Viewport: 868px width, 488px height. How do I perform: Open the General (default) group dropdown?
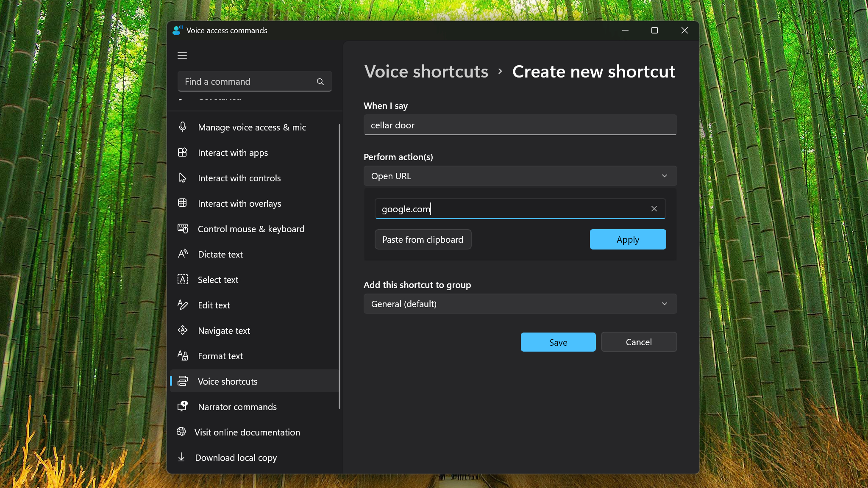520,304
